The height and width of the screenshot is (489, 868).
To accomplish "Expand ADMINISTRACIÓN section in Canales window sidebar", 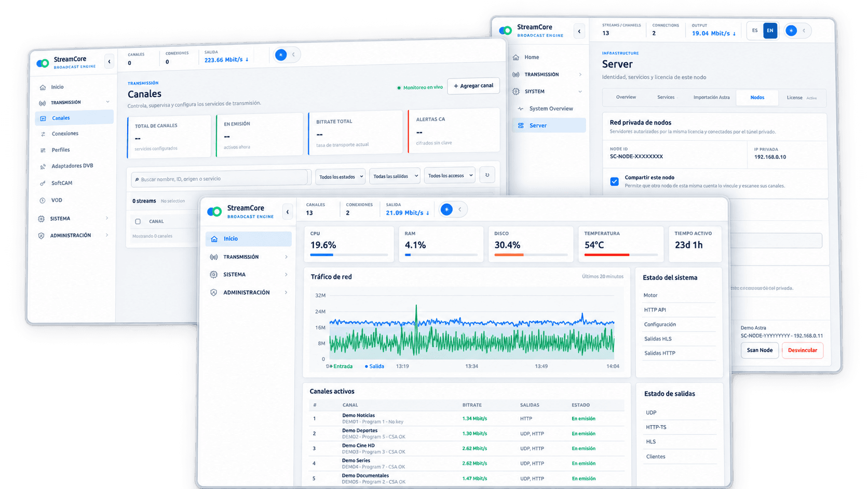I will pyautogui.click(x=74, y=235).
